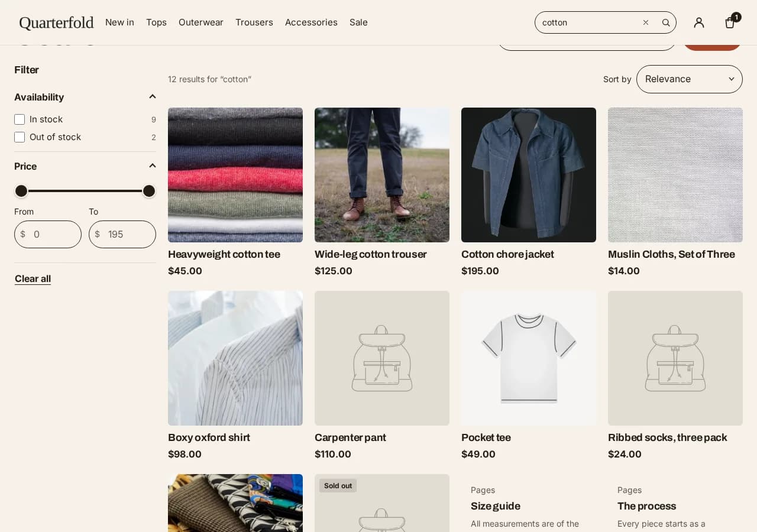Click the To price input
Image resolution: width=757 pixels, height=532 pixels.
(122, 234)
